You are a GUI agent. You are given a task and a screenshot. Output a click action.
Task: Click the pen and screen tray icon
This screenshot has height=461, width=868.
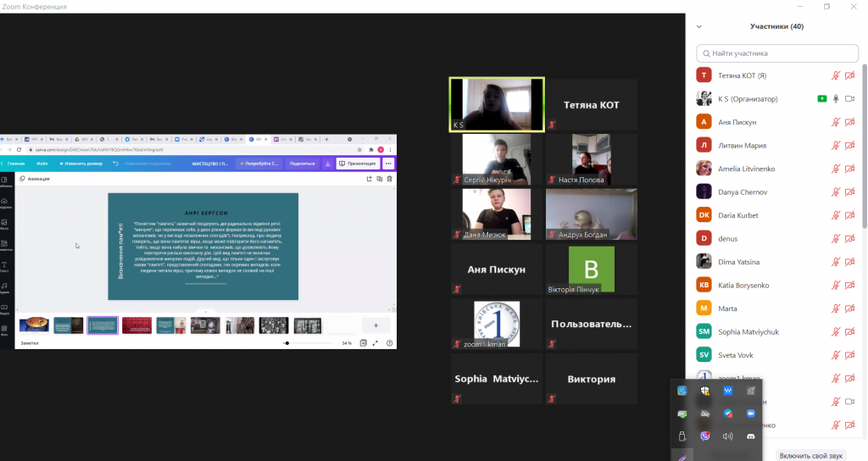click(x=751, y=391)
